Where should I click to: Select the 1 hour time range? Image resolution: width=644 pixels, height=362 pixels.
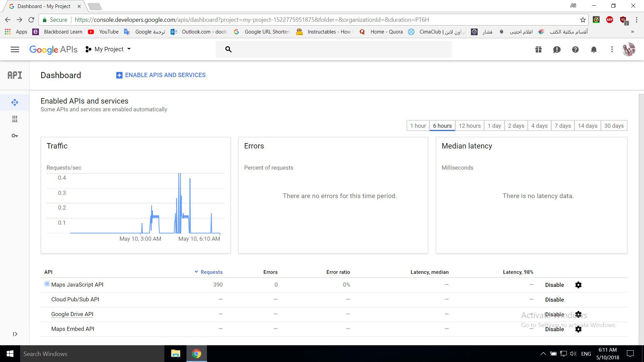click(x=418, y=126)
